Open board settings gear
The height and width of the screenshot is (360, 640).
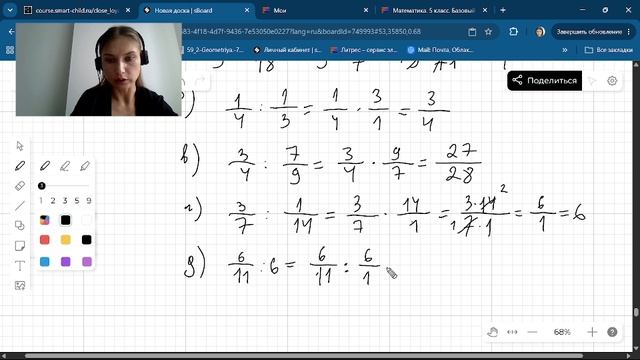[612, 81]
